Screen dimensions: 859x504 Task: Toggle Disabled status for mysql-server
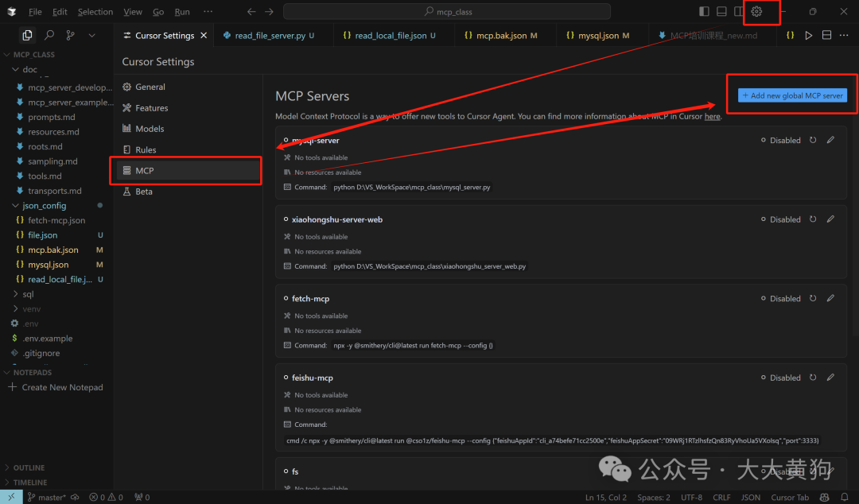(x=781, y=140)
